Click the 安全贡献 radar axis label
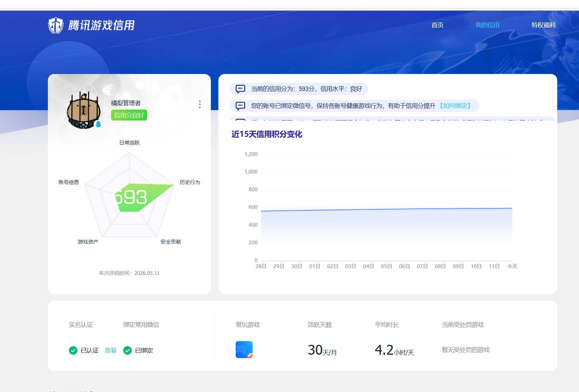579x392 pixels. [171, 242]
